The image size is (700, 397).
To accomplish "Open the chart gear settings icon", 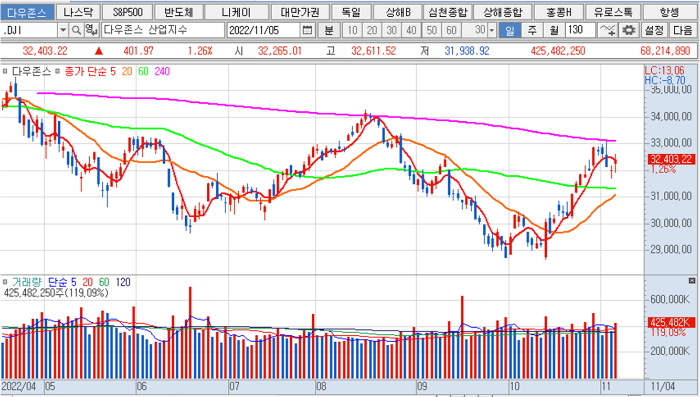I will click(x=629, y=30).
